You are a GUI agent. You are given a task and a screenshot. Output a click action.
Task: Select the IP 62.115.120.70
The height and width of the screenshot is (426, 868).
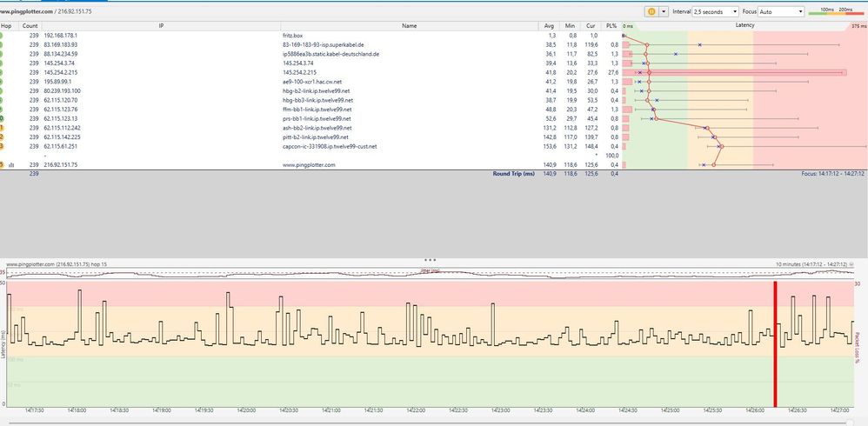(60, 100)
